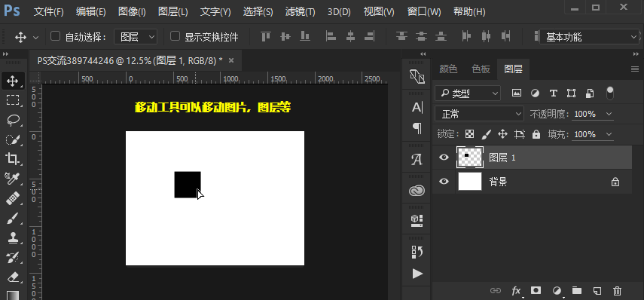Image resolution: width=644 pixels, height=300 pixels.
Task: Expand the 不透明度 opacity slider arrow
Action: click(x=609, y=114)
